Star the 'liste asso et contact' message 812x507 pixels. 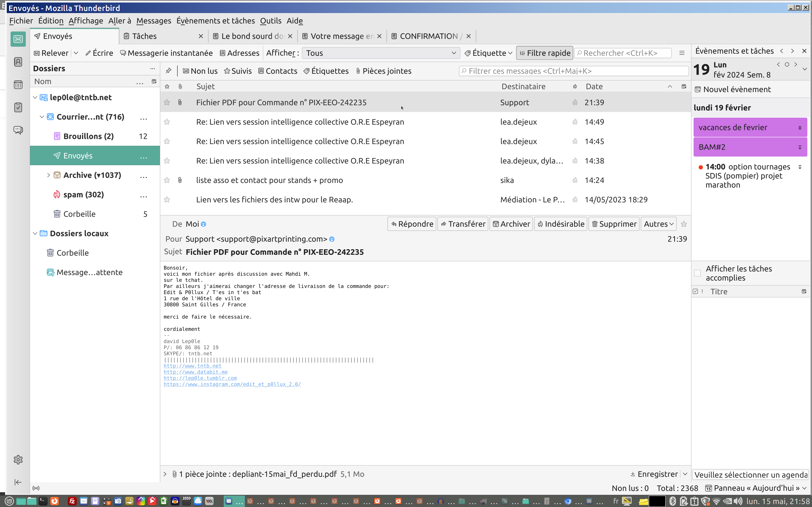click(167, 180)
